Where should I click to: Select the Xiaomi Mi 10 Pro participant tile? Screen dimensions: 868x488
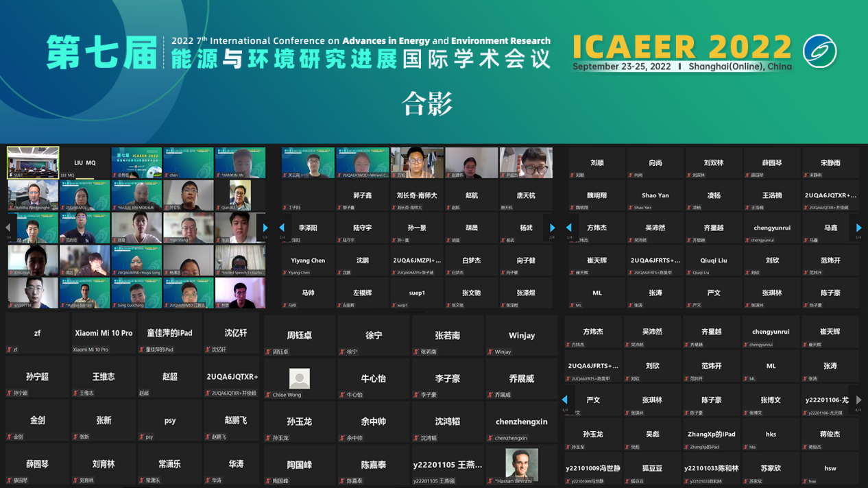pos(104,337)
